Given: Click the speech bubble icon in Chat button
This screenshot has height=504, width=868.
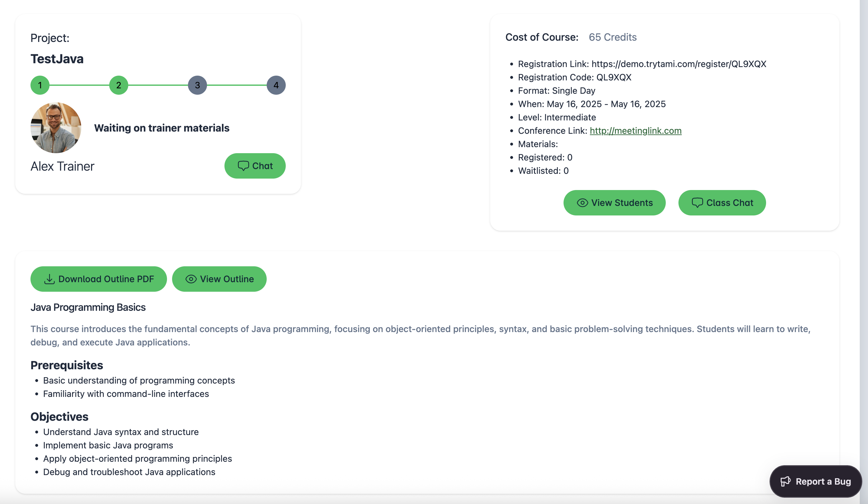Looking at the screenshot, I should pos(243,166).
